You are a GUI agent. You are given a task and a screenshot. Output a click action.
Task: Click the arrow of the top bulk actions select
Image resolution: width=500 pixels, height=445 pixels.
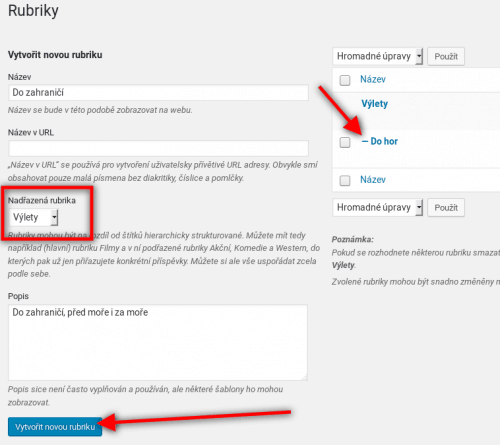(419, 56)
